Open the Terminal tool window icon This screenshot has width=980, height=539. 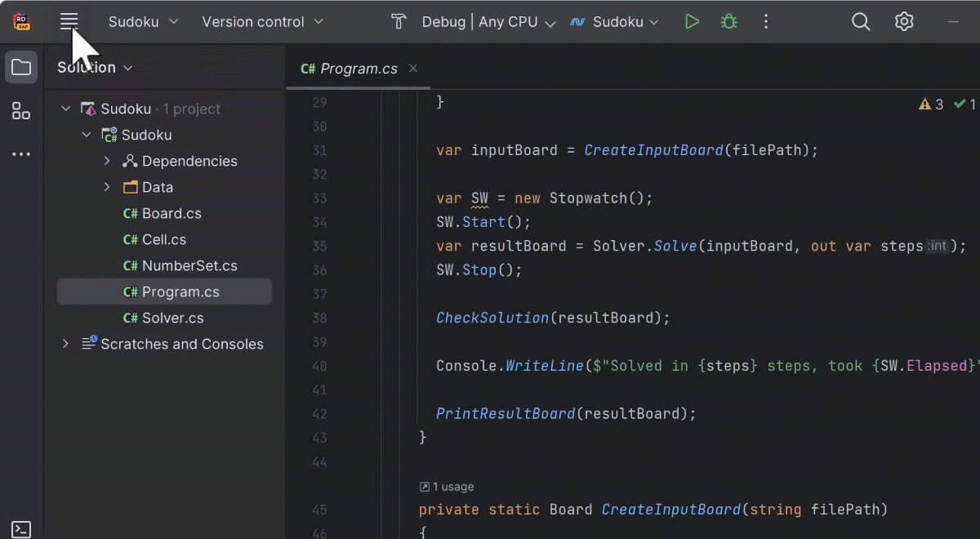(21, 529)
